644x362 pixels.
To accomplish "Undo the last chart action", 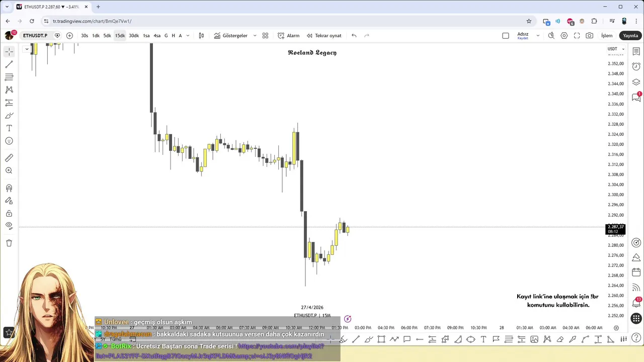I will click(x=354, y=36).
